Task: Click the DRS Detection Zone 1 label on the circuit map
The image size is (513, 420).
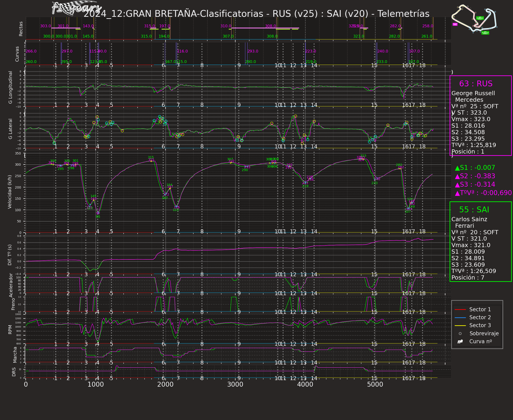Action: click(x=480, y=18)
